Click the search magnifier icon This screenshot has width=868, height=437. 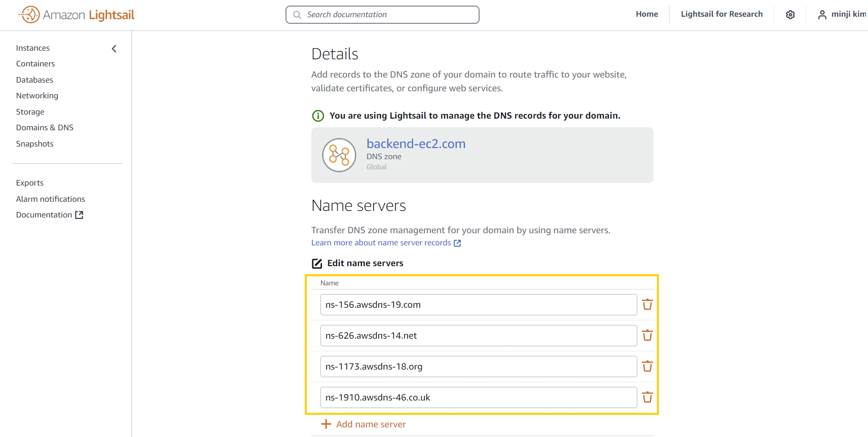coord(297,15)
